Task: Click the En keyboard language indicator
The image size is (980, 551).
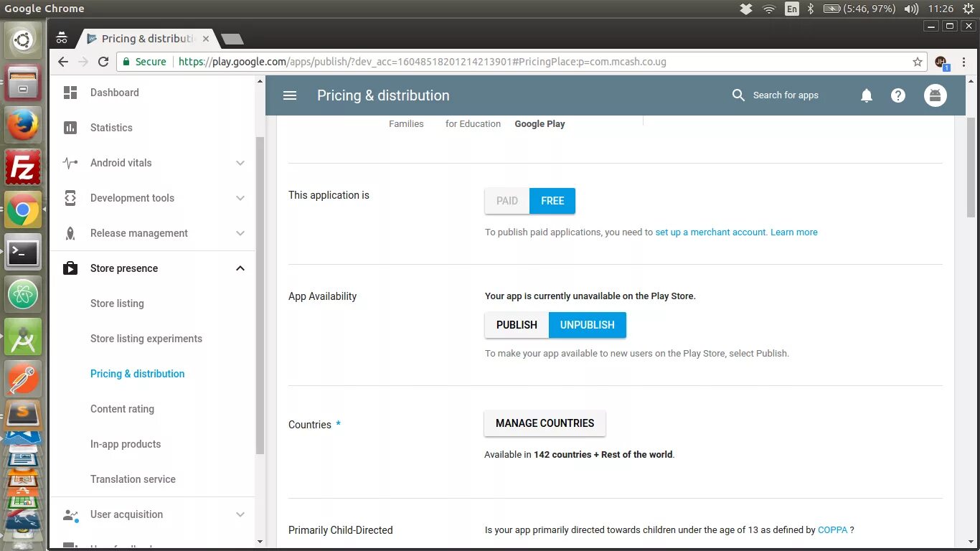Action: 792,9
